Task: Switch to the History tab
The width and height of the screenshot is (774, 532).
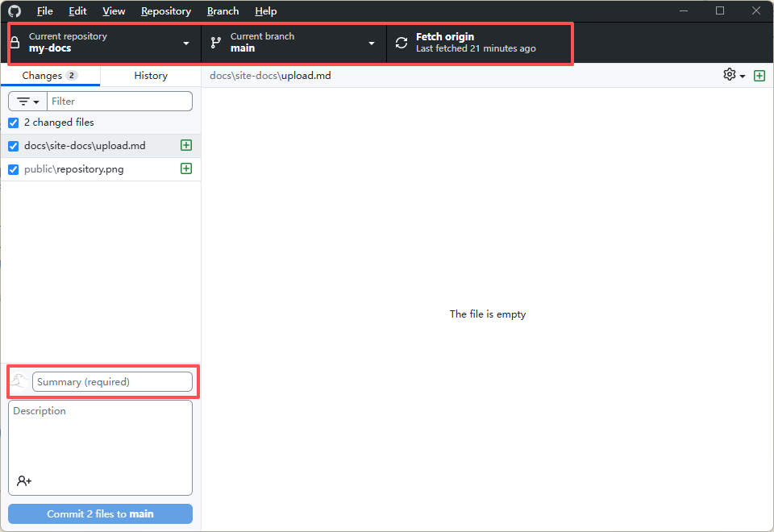Action: point(151,75)
